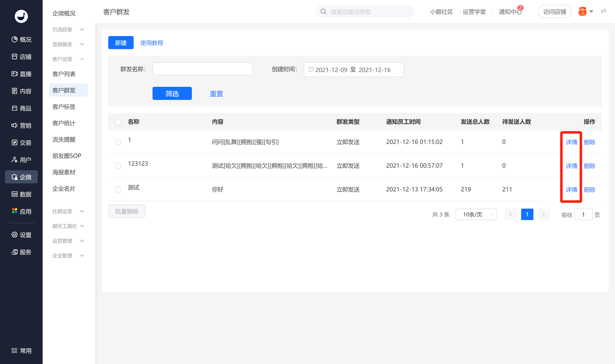The height and width of the screenshot is (364, 615).
Task: Click the white logo at top left
Action: [x=21, y=16]
